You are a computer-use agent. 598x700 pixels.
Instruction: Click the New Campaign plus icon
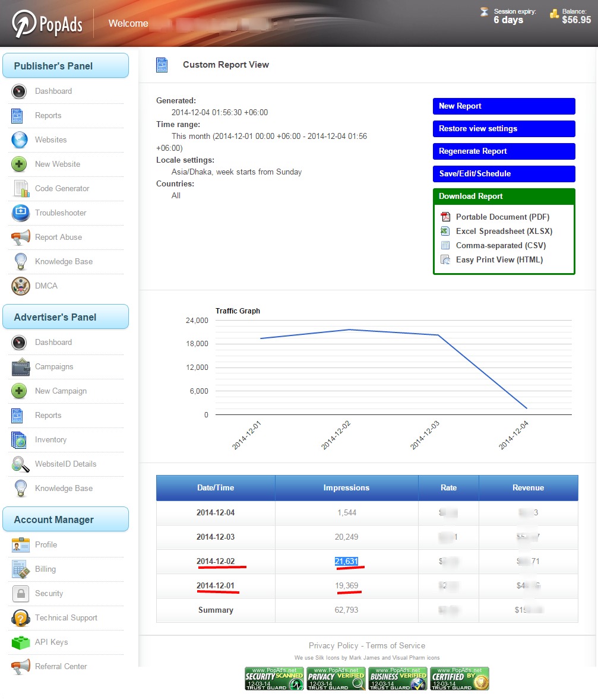19,391
